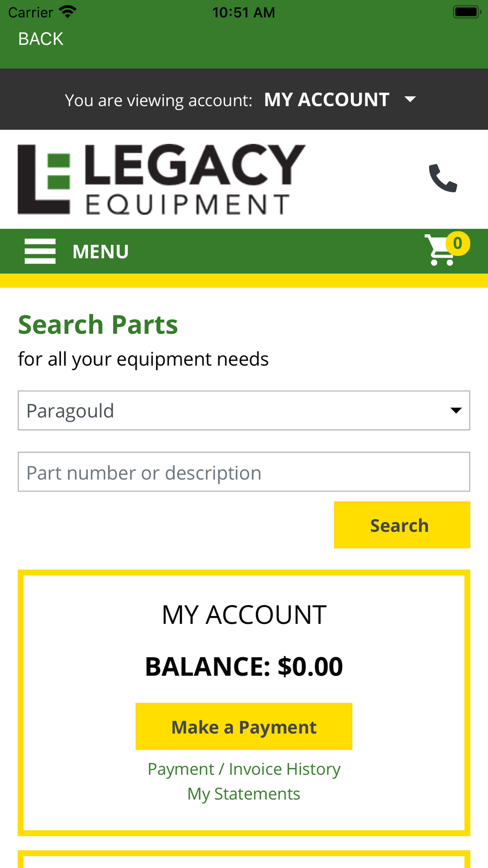Click the Legacy Equipment logo
488x868 pixels.
pos(162,179)
